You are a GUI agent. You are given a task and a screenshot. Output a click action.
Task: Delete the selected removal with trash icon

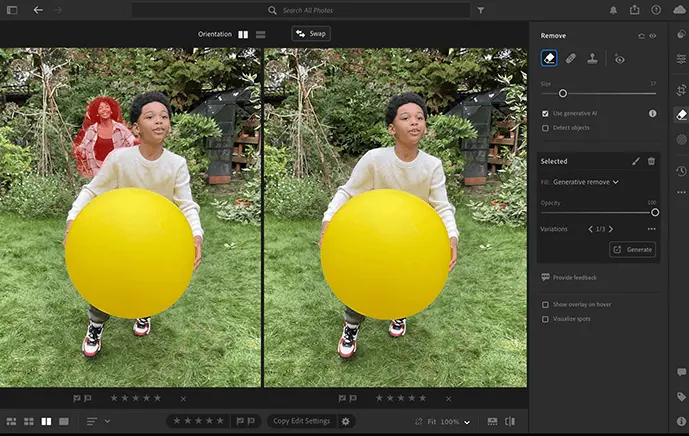point(651,161)
